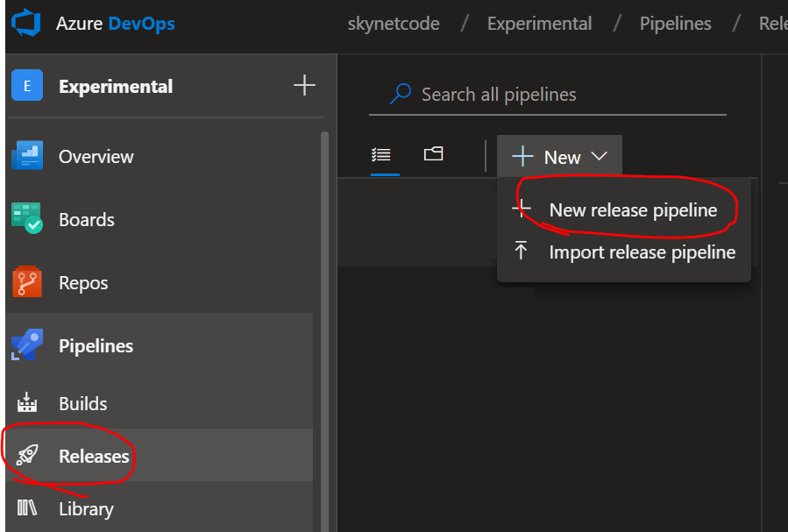
Task: Switch to the pipelines list view
Action: 381,155
